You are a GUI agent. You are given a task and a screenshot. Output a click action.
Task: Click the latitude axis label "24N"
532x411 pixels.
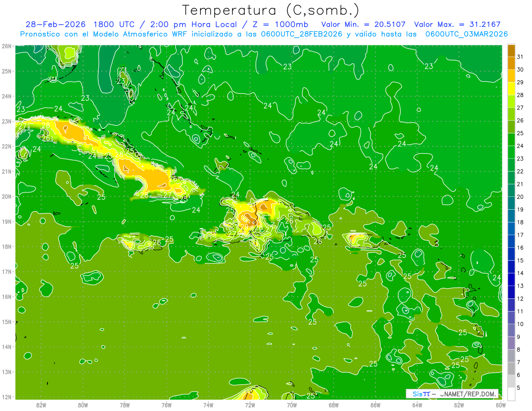click(7, 96)
